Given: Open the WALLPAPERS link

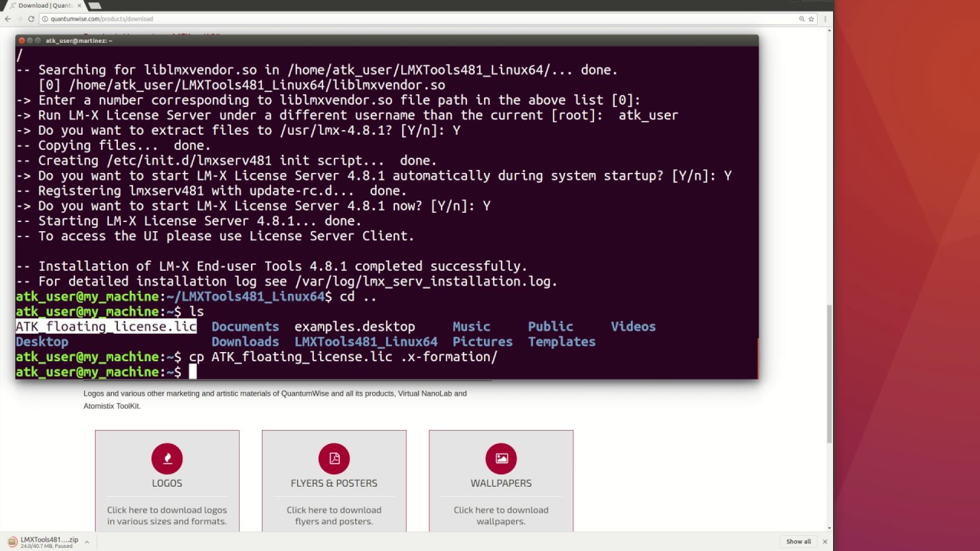Looking at the screenshot, I should click(x=501, y=483).
